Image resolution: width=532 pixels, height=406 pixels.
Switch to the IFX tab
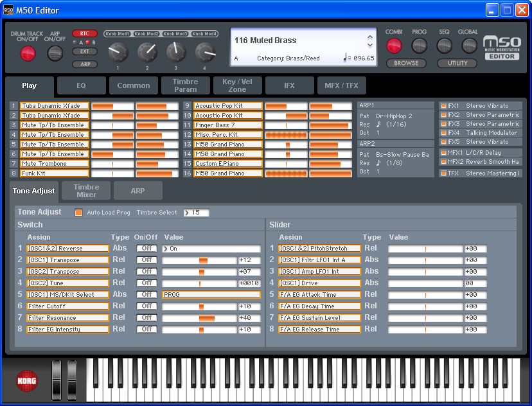pos(289,85)
